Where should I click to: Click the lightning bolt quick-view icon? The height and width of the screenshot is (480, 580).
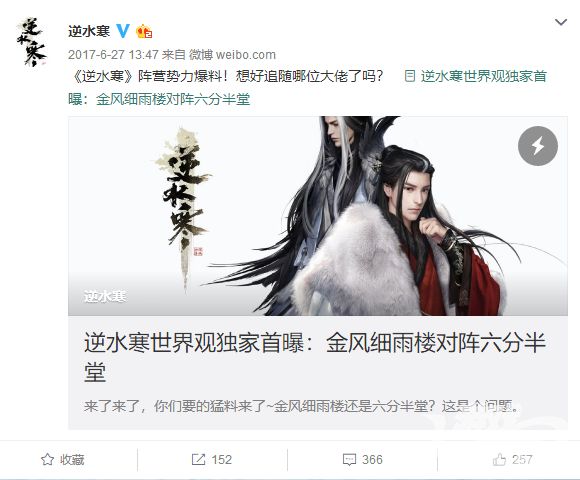538,146
